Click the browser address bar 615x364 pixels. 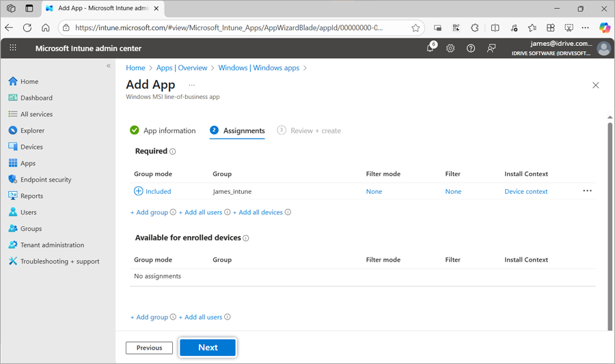coord(229,28)
